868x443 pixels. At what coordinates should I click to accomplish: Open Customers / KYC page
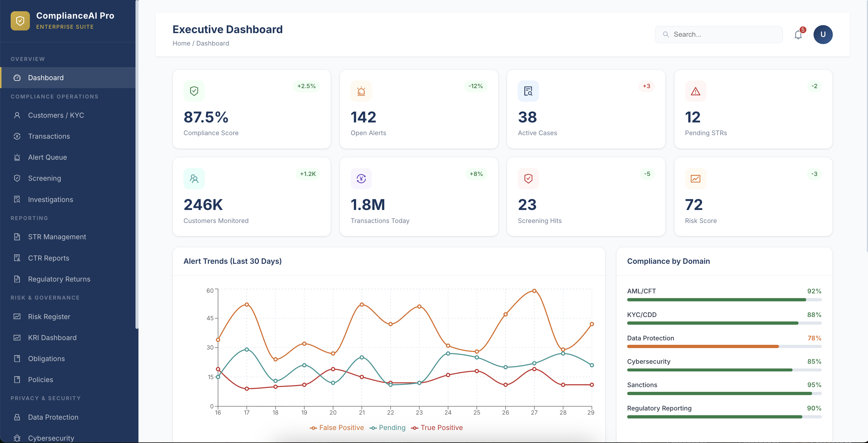pos(56,115)
